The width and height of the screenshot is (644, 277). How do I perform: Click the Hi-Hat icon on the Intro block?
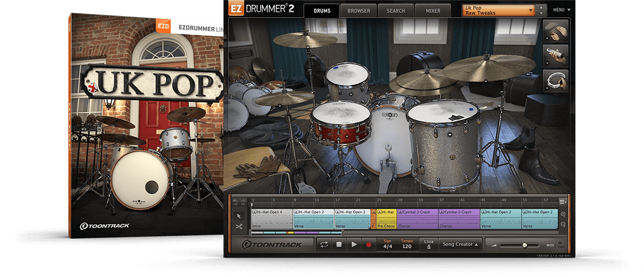tap(254, 212)
